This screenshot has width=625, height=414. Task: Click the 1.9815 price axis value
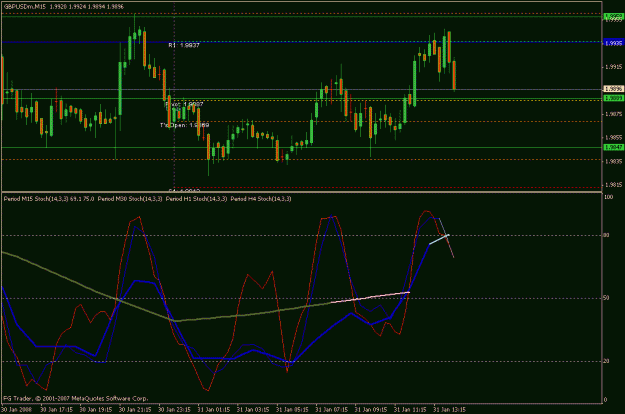click(x=614, y=185)
